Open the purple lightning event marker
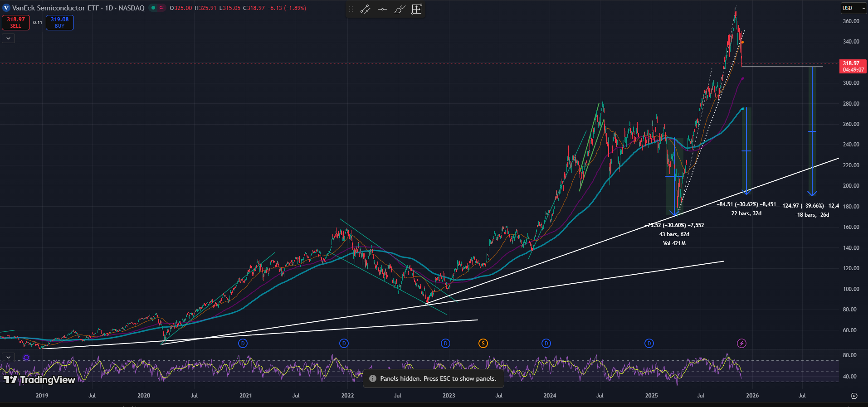The height and width of the screenshot is (407, 868). click(x=742, y=344)
